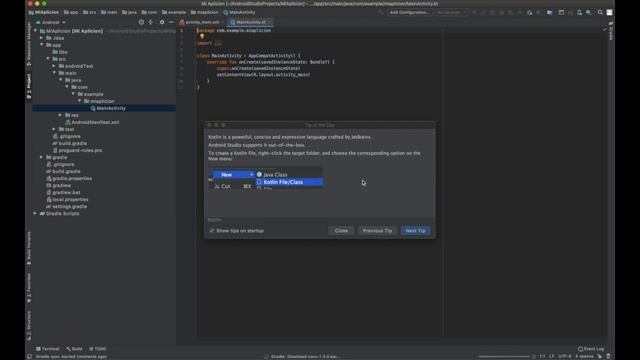Open the Terminal tool tab

point(48,349)
